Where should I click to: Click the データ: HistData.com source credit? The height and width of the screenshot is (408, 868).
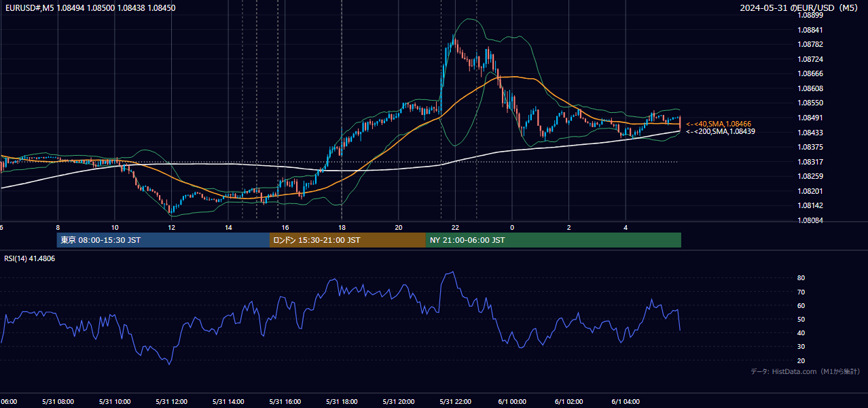click(806, 372)
